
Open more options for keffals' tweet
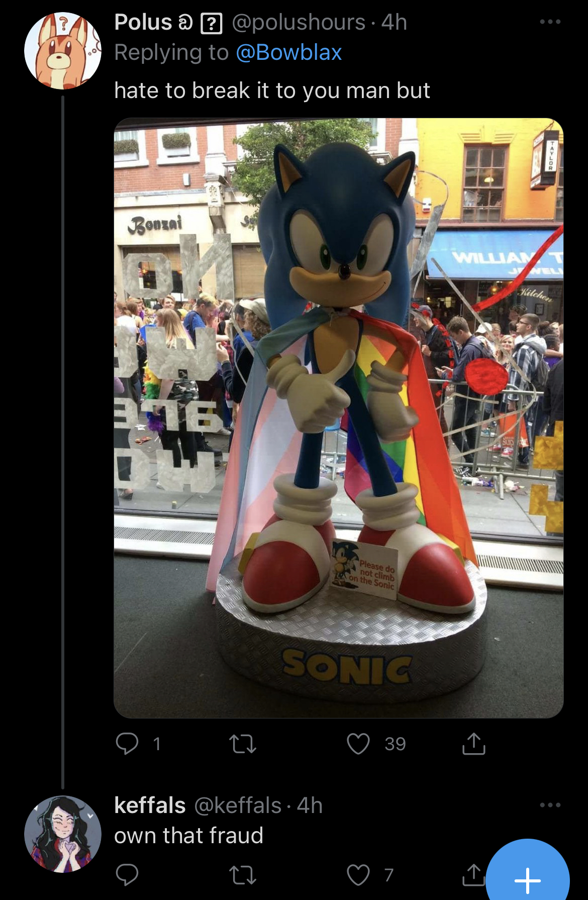click(550, 805)
